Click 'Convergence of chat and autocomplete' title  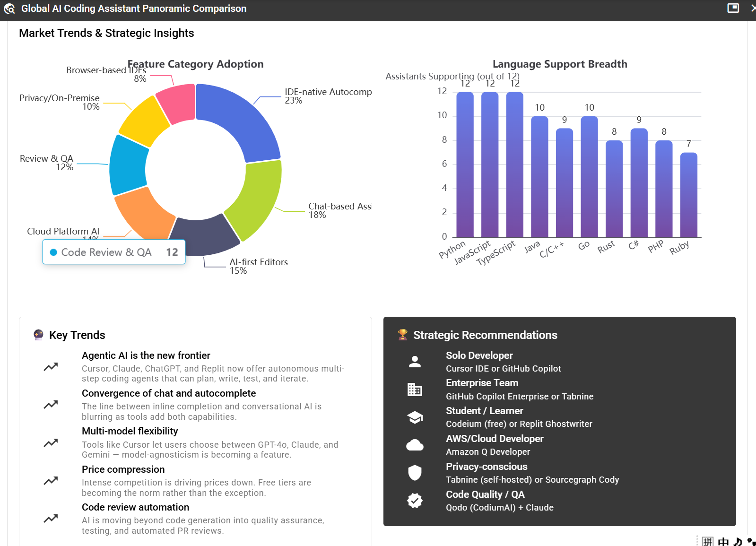[169, 393]
